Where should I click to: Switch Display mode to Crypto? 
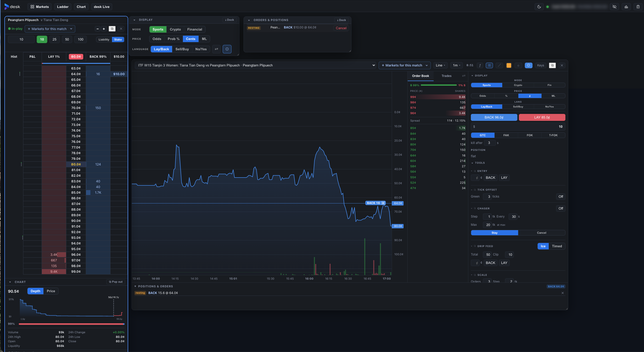coord(175,29)
